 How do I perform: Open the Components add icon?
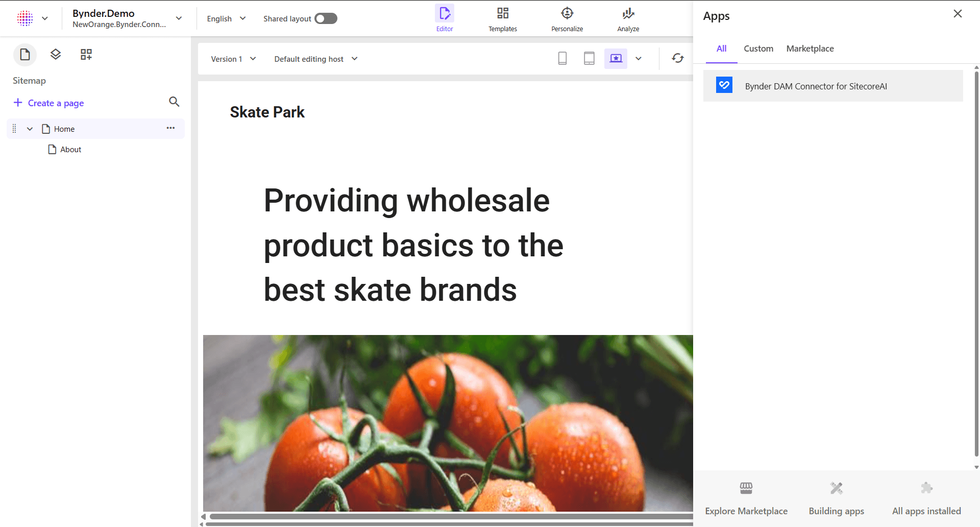point(86,55)
